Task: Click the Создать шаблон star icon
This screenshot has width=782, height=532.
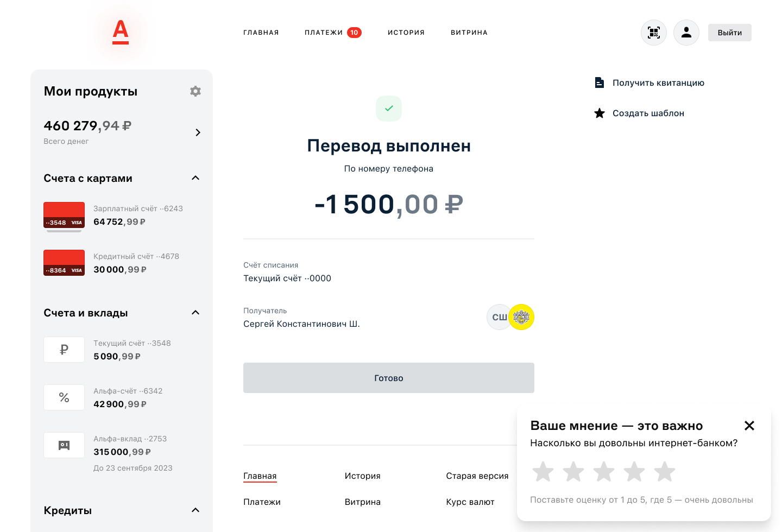Action: (600, 113)
